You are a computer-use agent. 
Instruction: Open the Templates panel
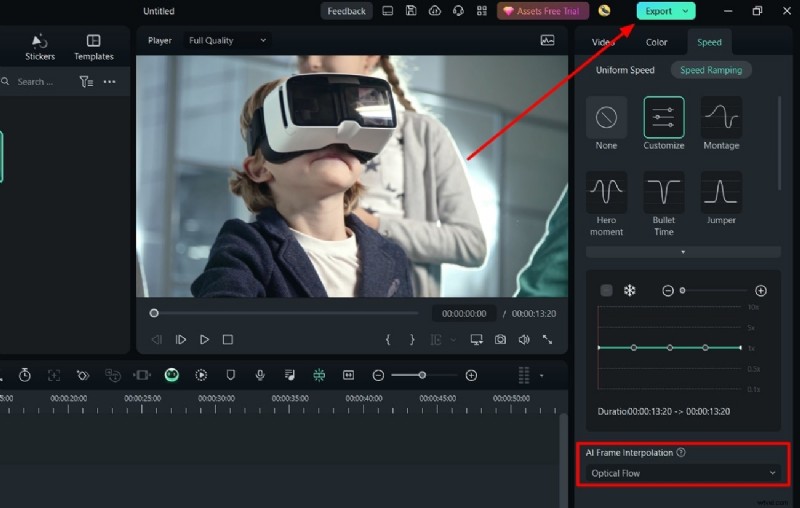click(93, 47)
